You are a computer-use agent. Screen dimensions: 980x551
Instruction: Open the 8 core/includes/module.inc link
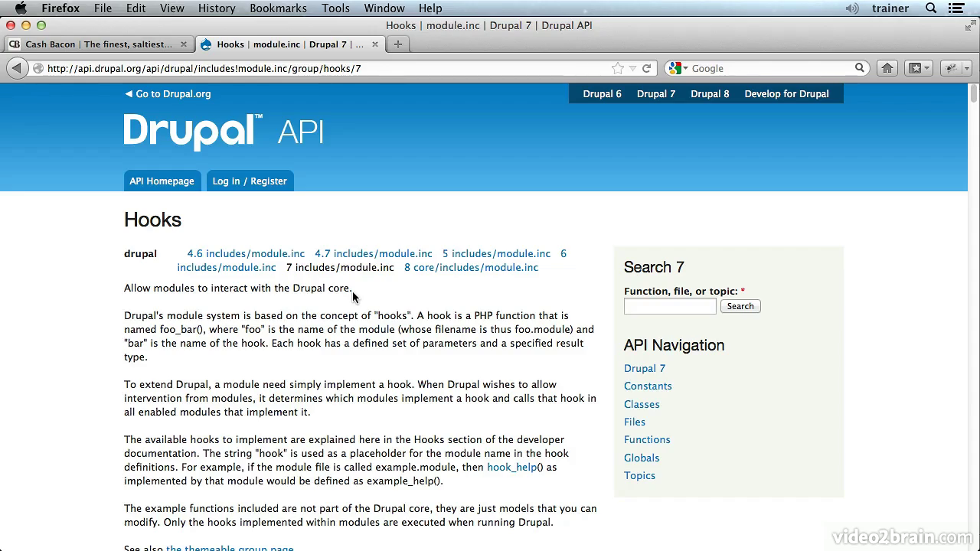(x=471, y=267)
